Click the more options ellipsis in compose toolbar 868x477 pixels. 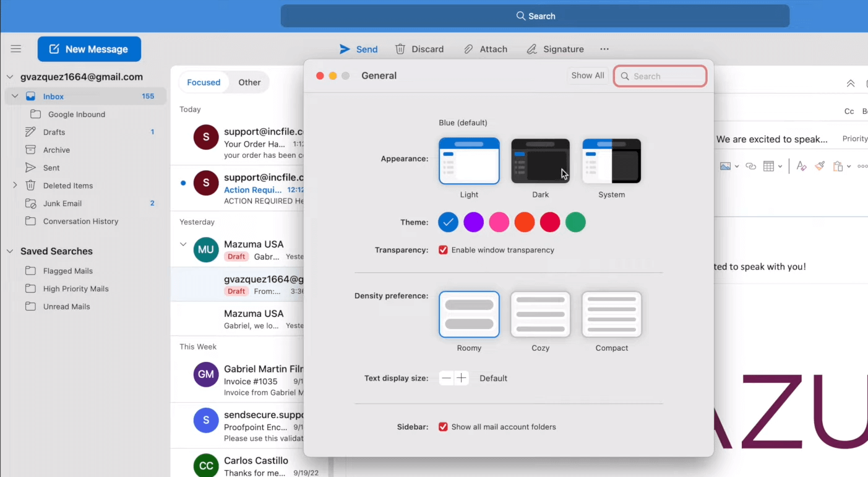(x=604, y=49)
